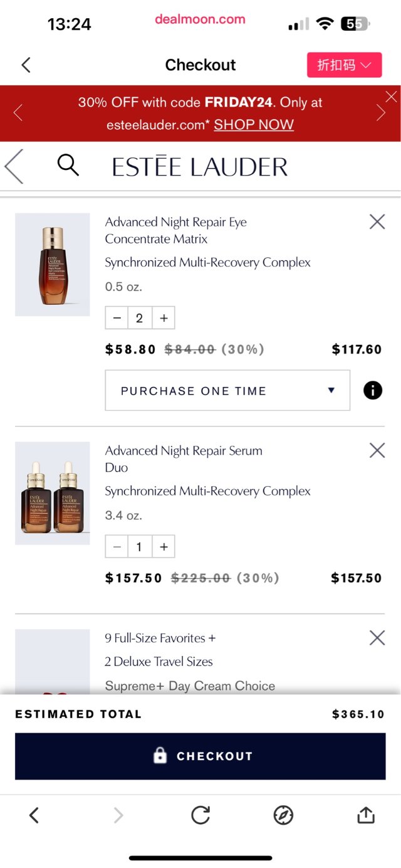The height and width of the screenshot is (868, 401).
Task: Remove Advanced Night Repair Eye Concentrate item
Action: pos(377,221)
